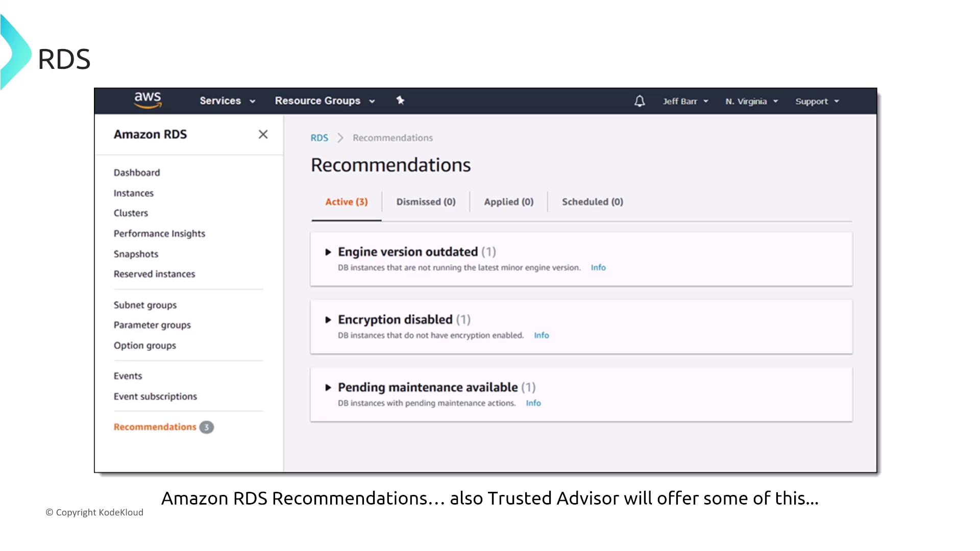Go to Snapshots in the sidebar
The width and height of the screenshot is (980, 551).
click(x=136, y=254)
